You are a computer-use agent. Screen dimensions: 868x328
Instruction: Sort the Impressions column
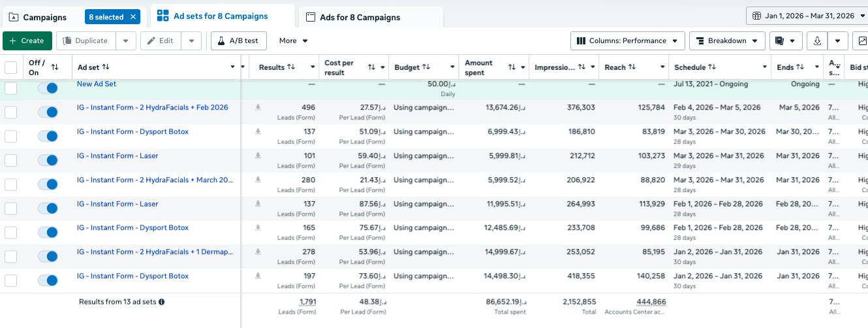pyautogui.click(x=583, y=67)
